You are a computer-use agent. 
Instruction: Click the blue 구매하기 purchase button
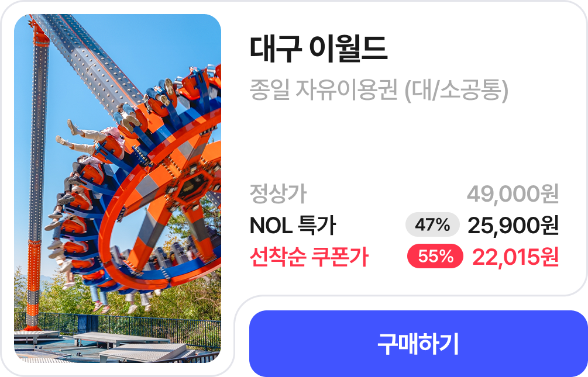[418, 343]
